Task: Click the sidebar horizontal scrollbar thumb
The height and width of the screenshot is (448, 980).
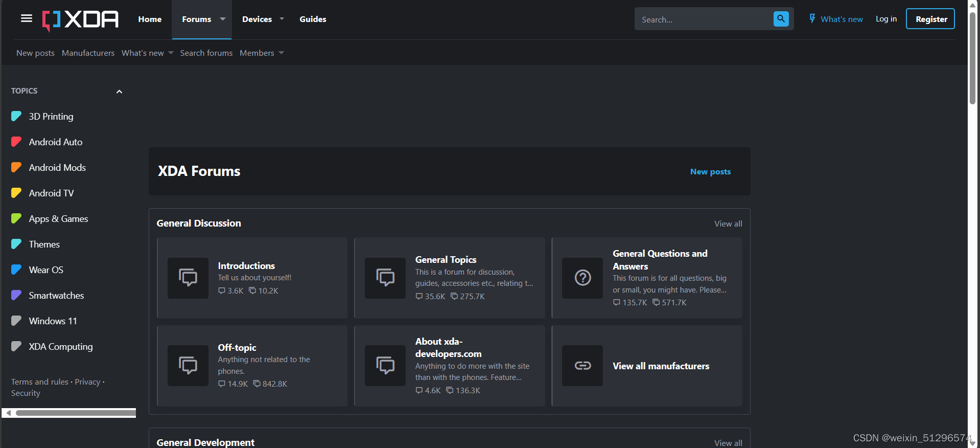Action: click(x=76, y=413)
